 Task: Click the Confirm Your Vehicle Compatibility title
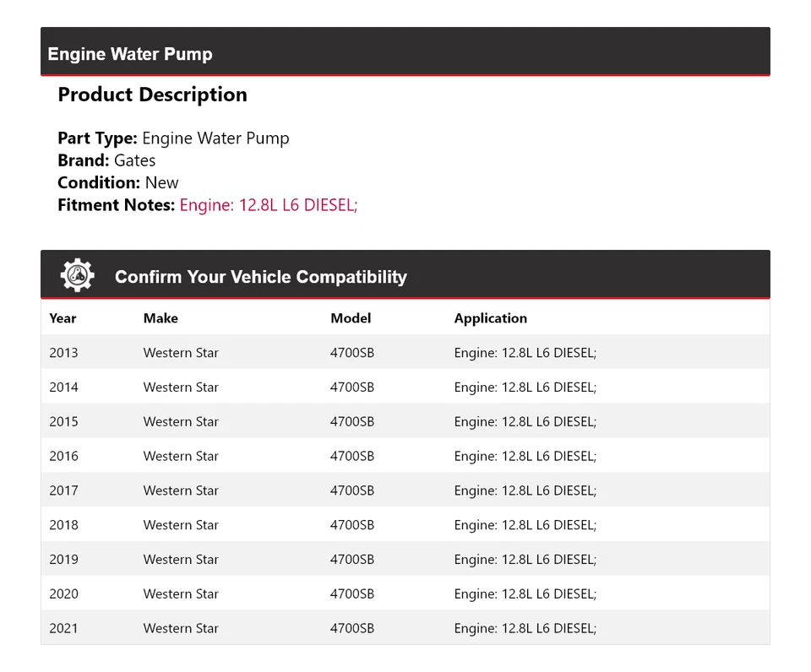[260, 277]
